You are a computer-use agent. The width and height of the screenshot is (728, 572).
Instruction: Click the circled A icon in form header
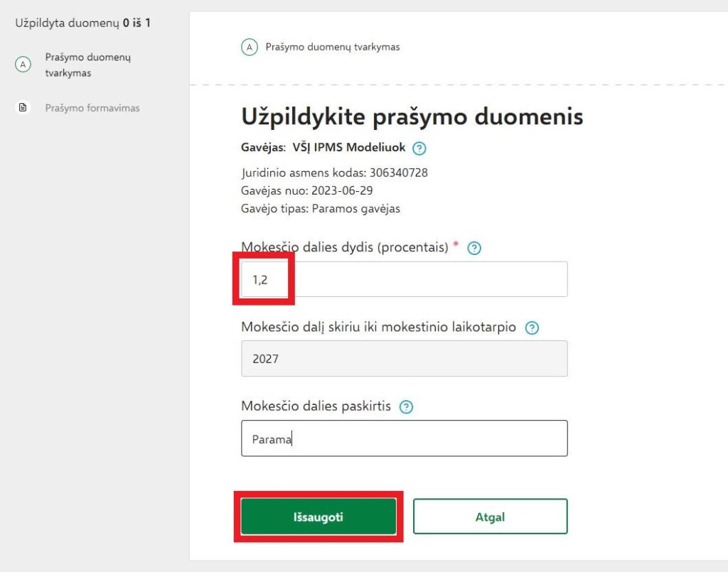point(249,48)
